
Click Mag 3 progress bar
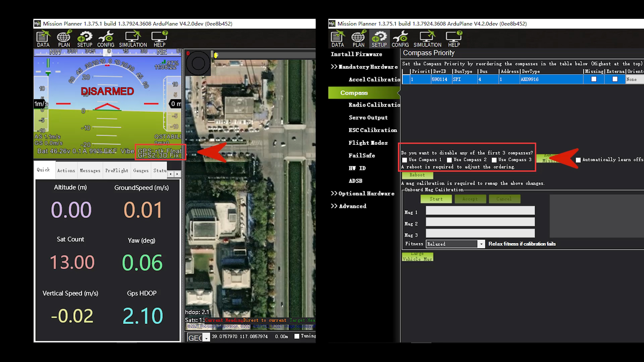pos(480,233)
